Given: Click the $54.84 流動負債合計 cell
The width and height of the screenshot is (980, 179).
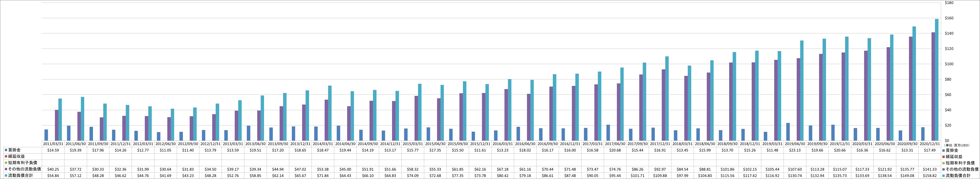Looking at the screenshot, I should (x=53, y=175).
